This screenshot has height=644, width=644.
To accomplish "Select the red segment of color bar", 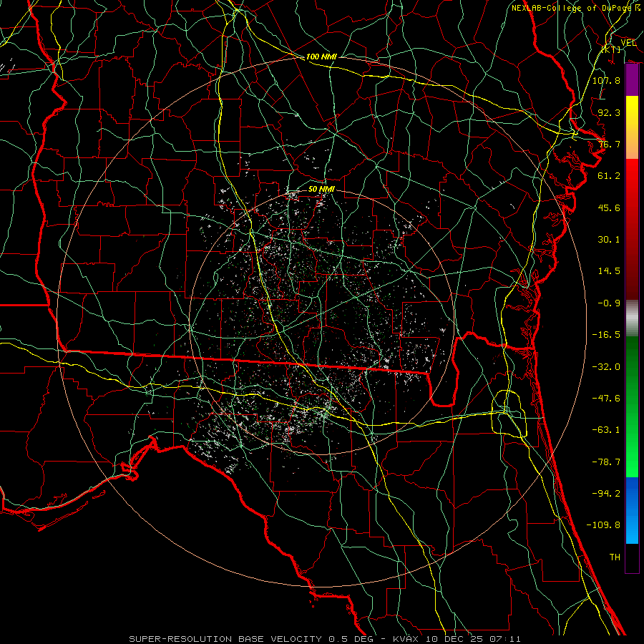I will tap(632, 229).
